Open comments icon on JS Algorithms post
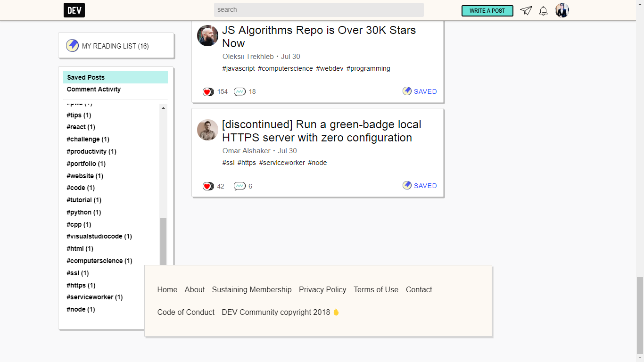Image resolution: width=644 pixels, height=362 pixels. (239, 91)
